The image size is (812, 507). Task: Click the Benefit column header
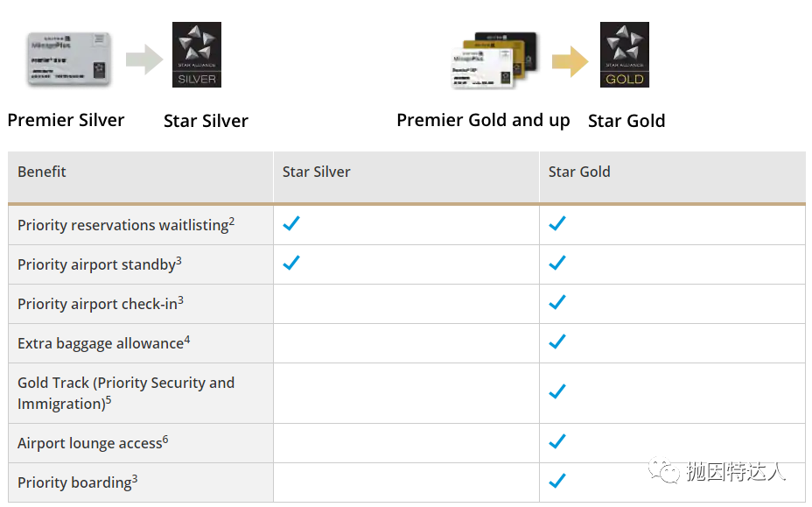42,172
